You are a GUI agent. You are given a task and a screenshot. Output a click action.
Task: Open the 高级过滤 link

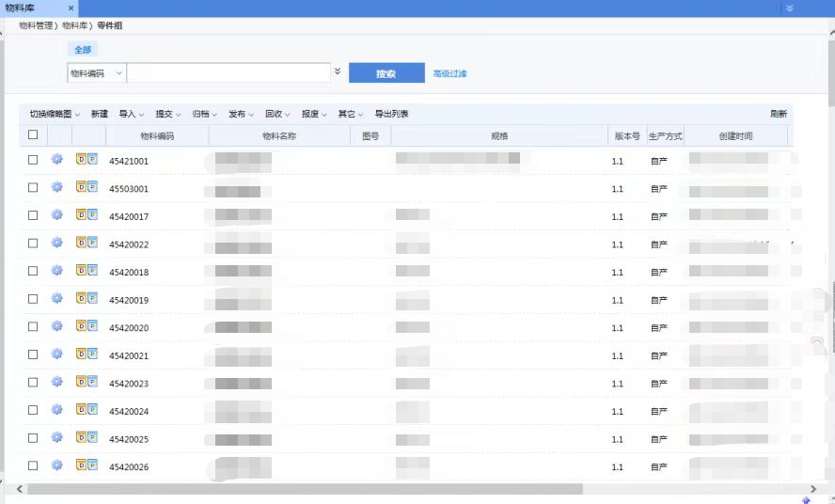click(x=449, y=73)
